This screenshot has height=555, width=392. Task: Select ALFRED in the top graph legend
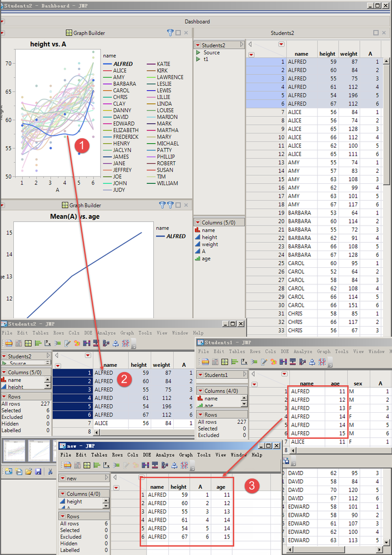(x=122, y=64)
